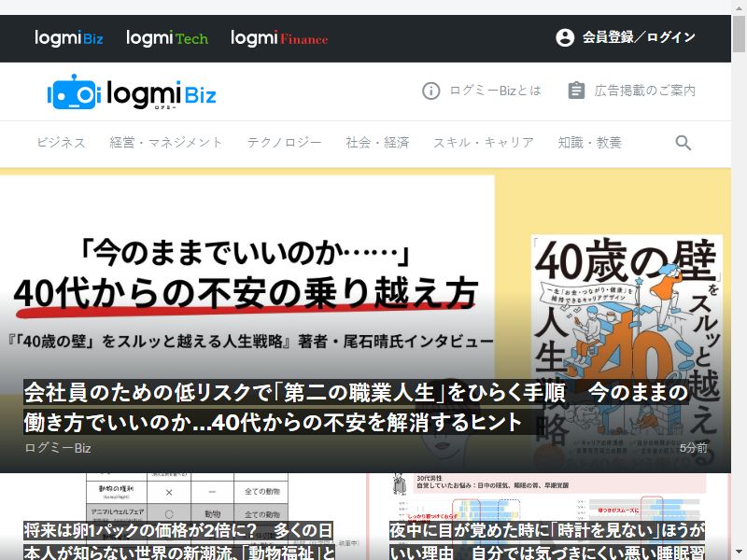
Task: Open the logmi Finance site link
Action: (x=279, y=38)
